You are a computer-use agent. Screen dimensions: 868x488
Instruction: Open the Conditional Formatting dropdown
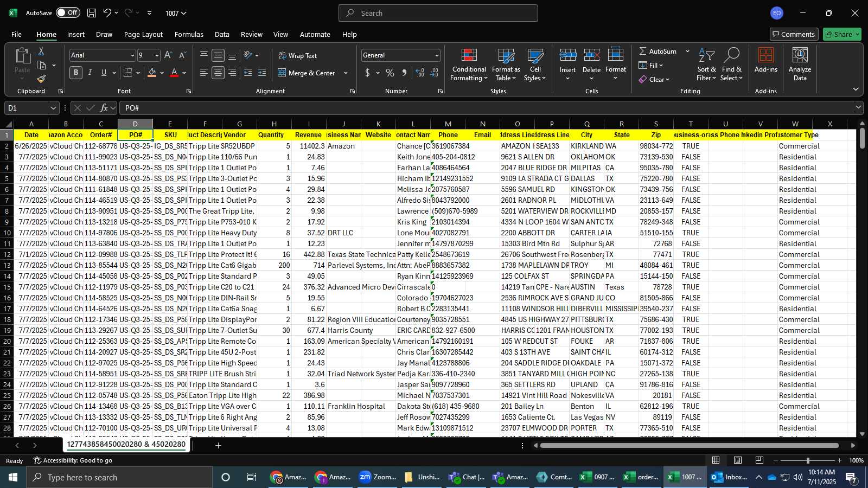tap(469, 65)
